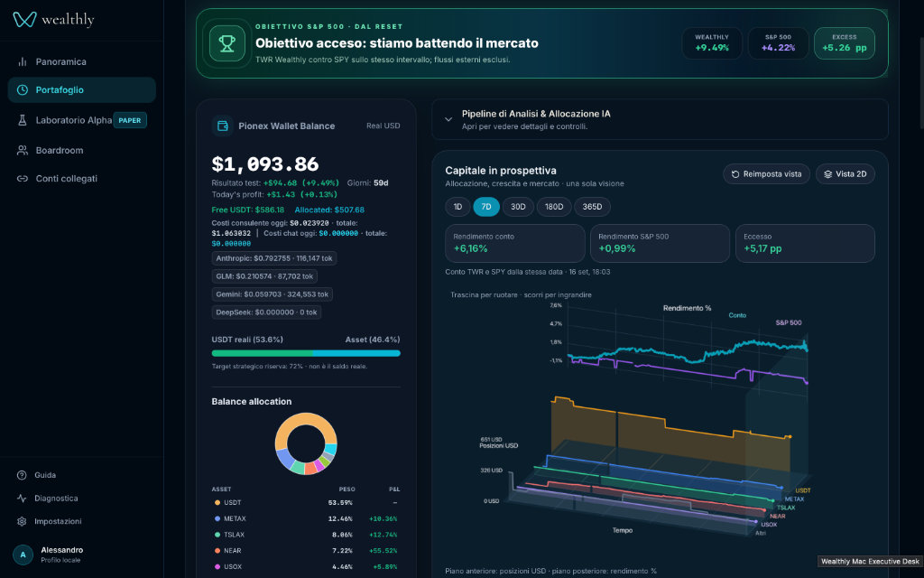Click the Alessandro profile name
Image resolution: width=924 pixels, height=578 pixels.
tap(62, 550)
